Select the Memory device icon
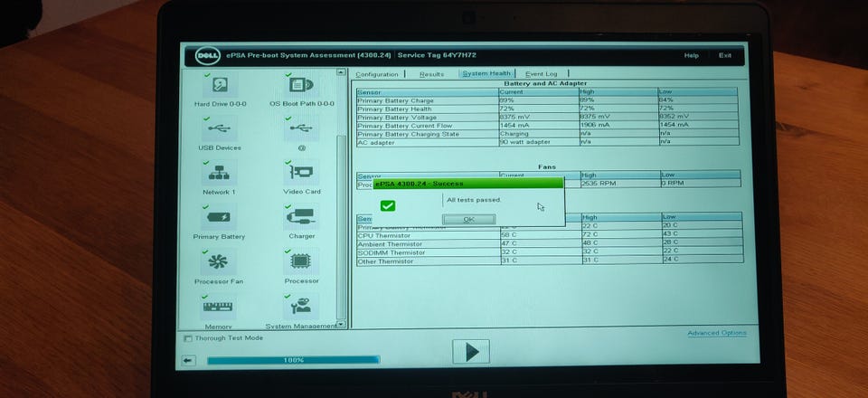This screenshot has height=398, width=868. 218,307
